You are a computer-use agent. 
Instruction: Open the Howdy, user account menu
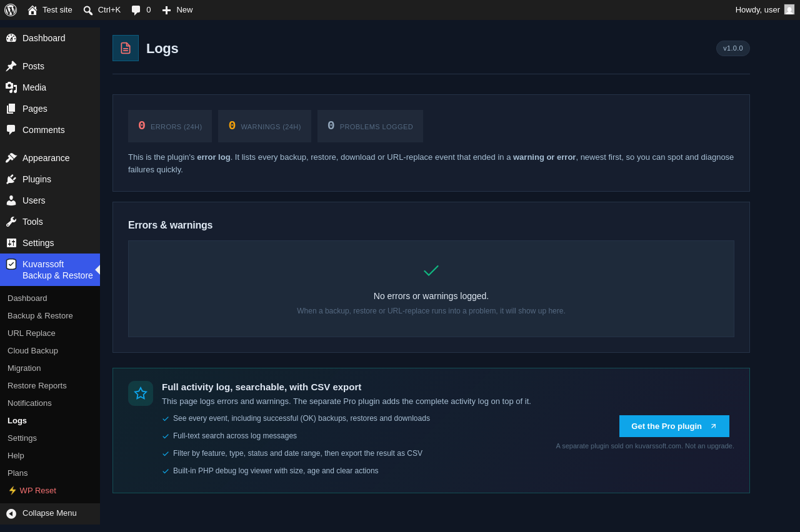[x=764, y=10]
